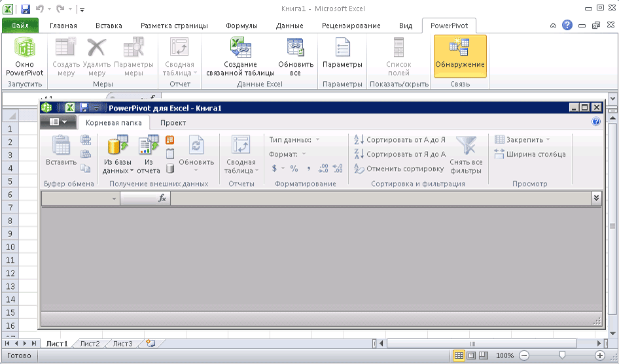Image resolution: width=619 pixels, height=364 pixels.
Task: Expand the Закрепить dropdown
Action: click(523, 140)
